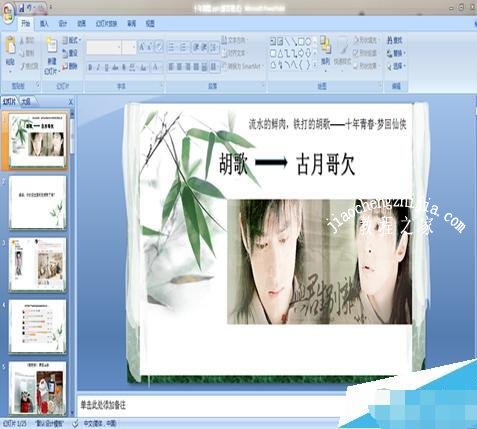Open Convert to SmartArt dropdown
The height and width of the screenshot is (429, 477).
pos(242,66)
